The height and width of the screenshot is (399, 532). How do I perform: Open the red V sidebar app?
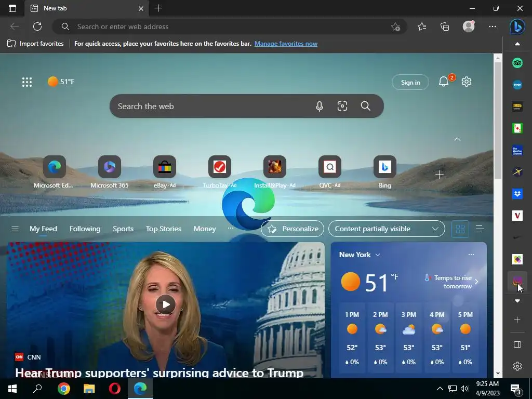point(517,216)
